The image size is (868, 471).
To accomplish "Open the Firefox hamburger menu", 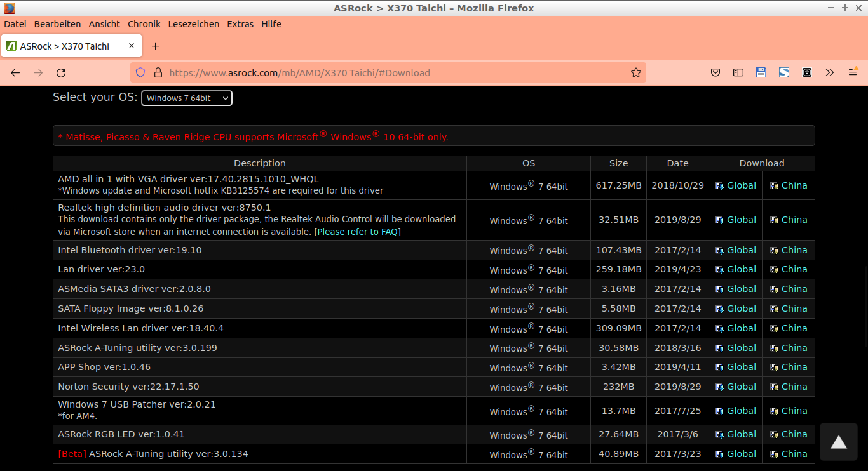I will [853, 73].
